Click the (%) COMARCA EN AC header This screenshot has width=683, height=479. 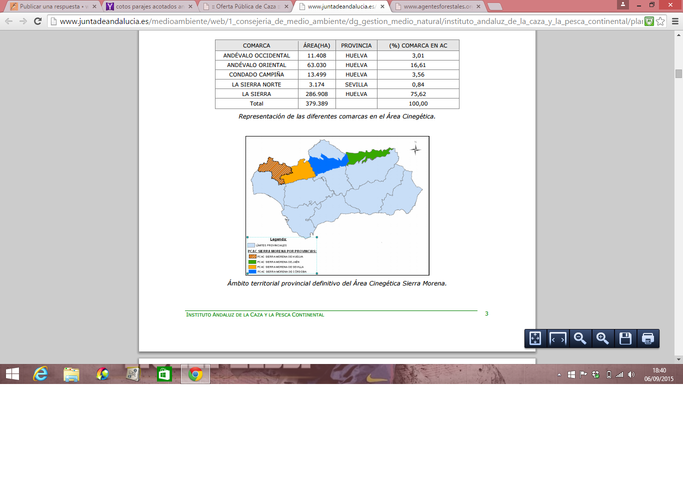(418, 45)
